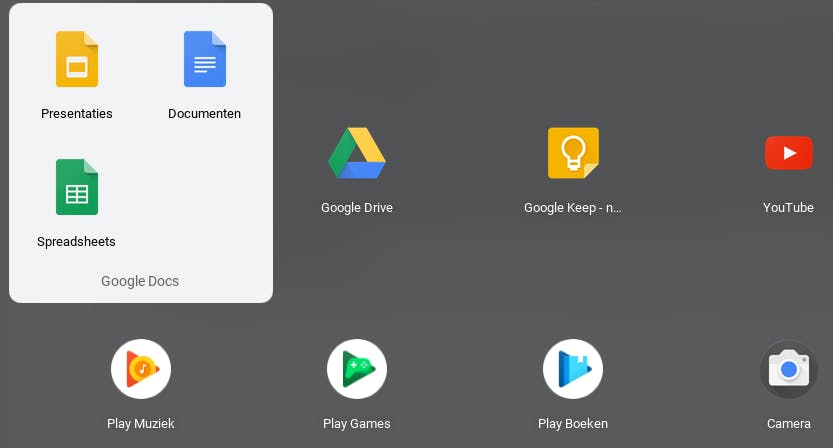This screenshot has height=448, width=833.
Task: Open the Presentaties slides app icon
Action: [x=77, y=59]
